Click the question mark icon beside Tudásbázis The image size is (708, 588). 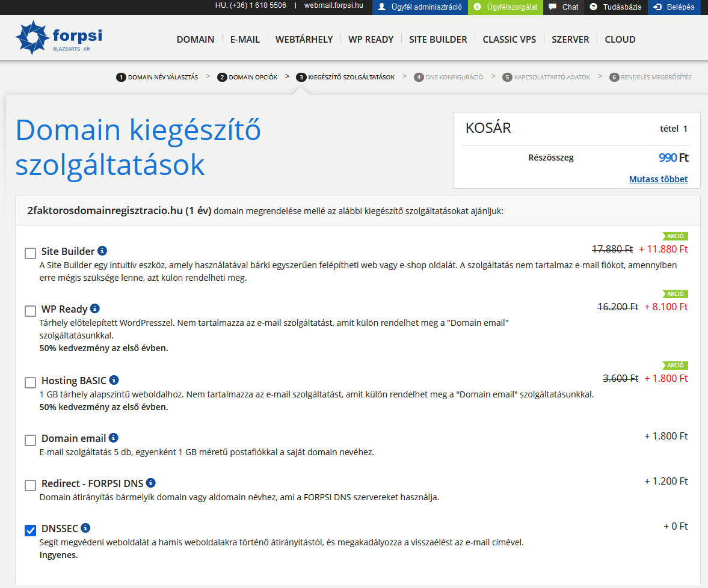tap(593, 7)
